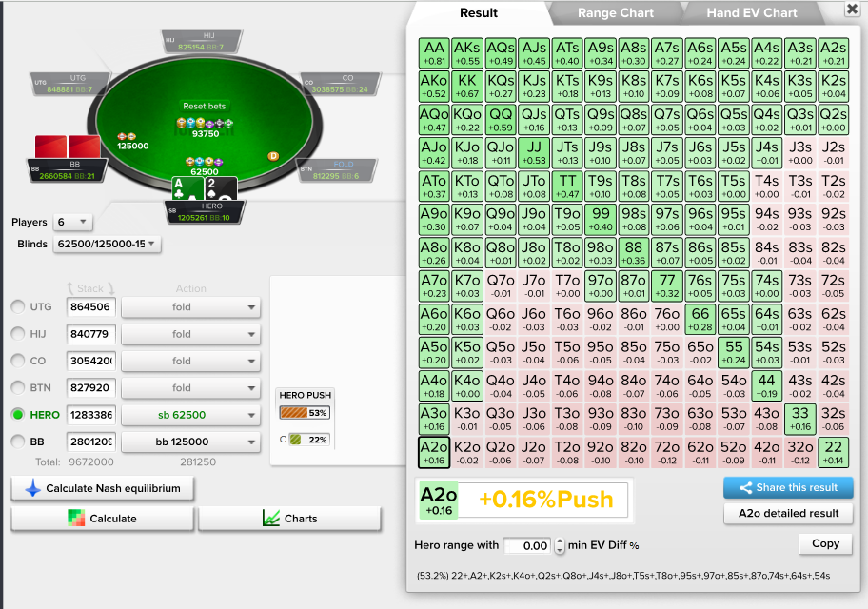Image resolution: width=868 pixels, height=609 pixels.
Task: Edit the HIJ stack field 840779
Action: click(90, 334)
